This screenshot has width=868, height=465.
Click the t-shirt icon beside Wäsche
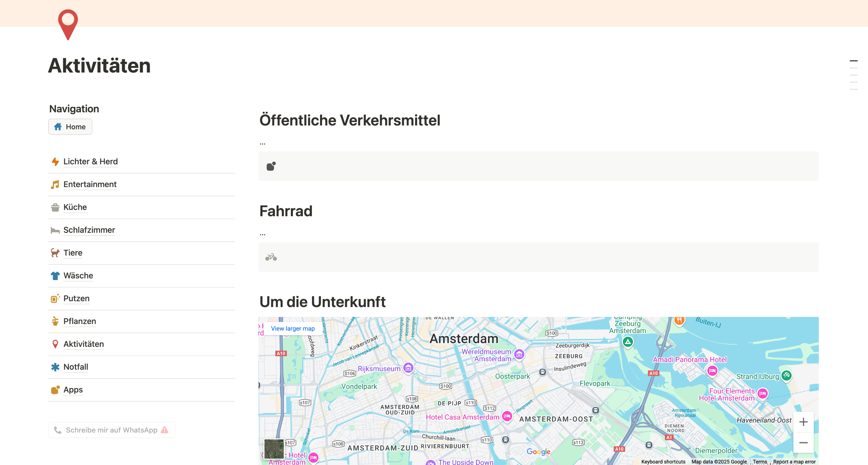click(55, 276)
